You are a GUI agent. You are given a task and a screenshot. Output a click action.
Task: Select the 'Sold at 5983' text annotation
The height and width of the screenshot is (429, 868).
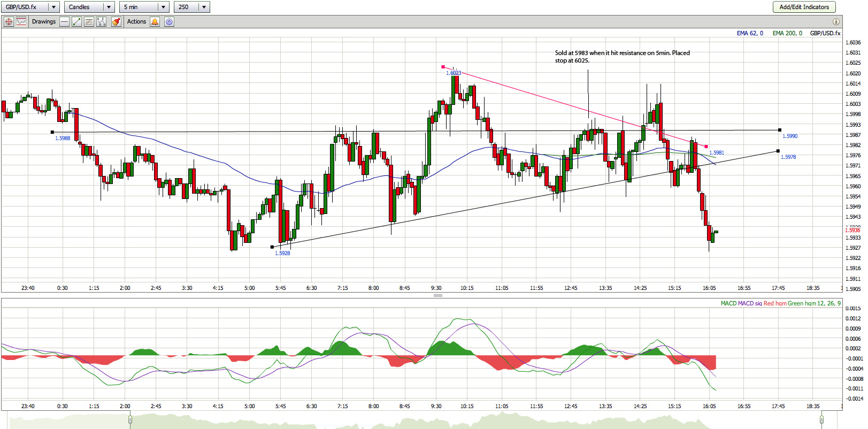coord(622,57)
